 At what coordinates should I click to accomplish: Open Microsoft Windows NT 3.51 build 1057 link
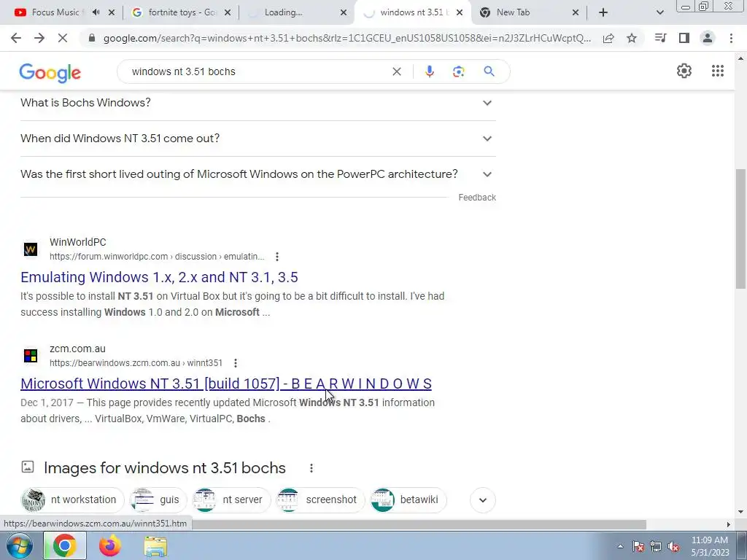click(226, 384)
